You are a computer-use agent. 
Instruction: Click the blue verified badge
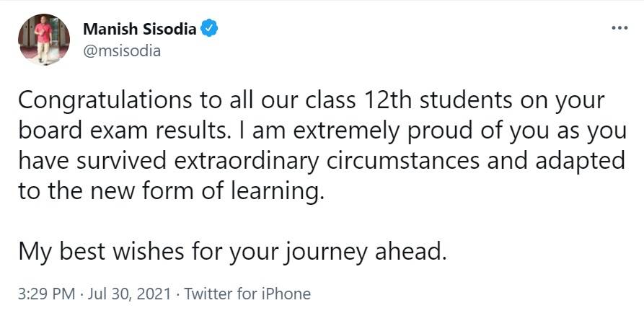tap(209, 30)
